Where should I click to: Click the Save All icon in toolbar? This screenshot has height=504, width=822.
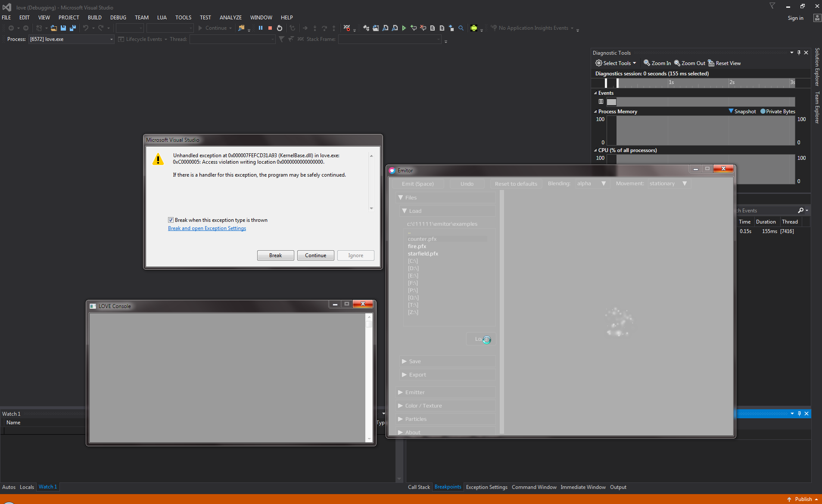(73, 28)
